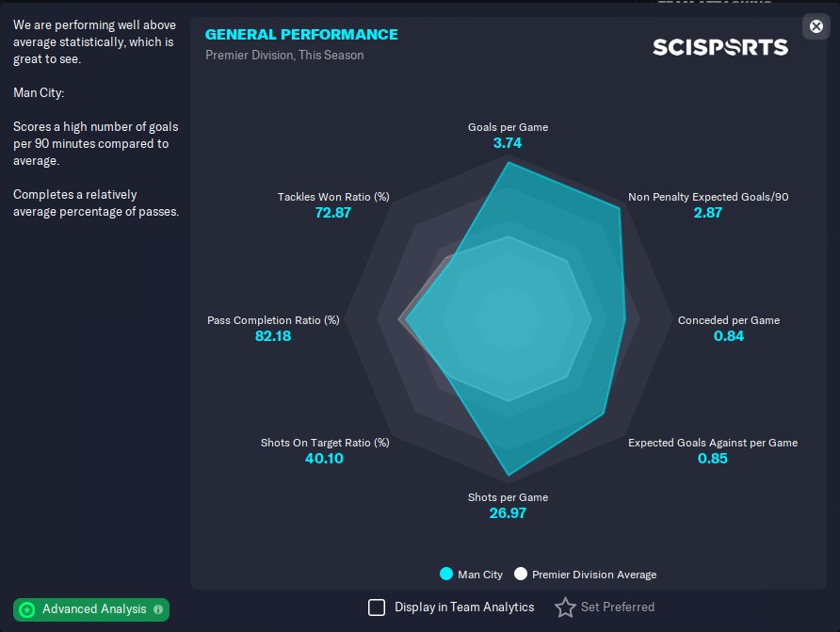Click the Shots On Target Ratio value 40.10
The width and height of the screenshot is (840, 632).
(x=325, y=459)
